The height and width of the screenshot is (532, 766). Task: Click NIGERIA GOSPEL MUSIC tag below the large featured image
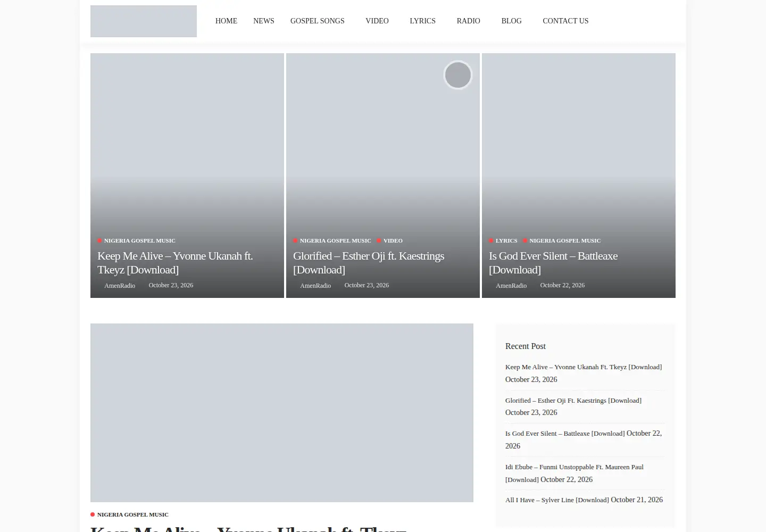[132, 514]
